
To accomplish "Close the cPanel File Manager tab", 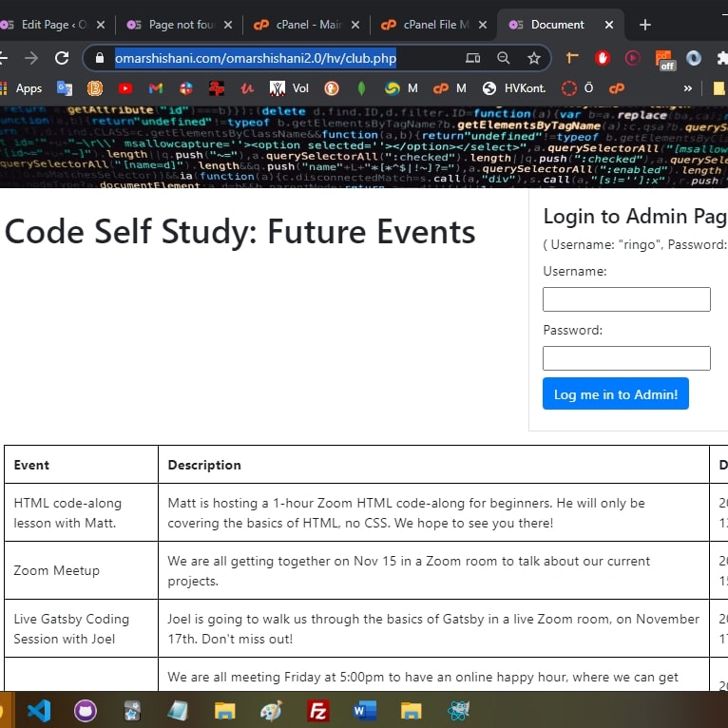I will [483, 25].
